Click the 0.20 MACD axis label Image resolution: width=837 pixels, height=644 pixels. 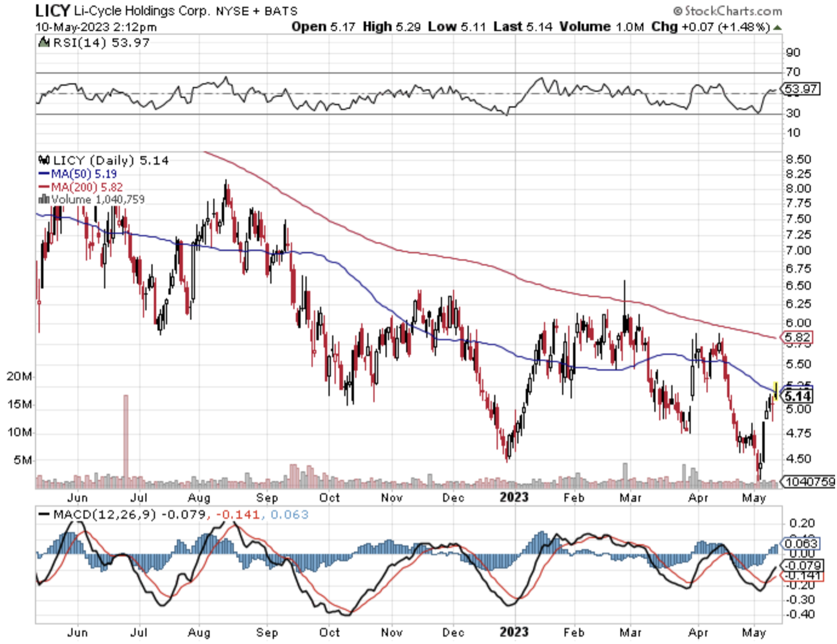pyautogui.click(x=802, y=523)
